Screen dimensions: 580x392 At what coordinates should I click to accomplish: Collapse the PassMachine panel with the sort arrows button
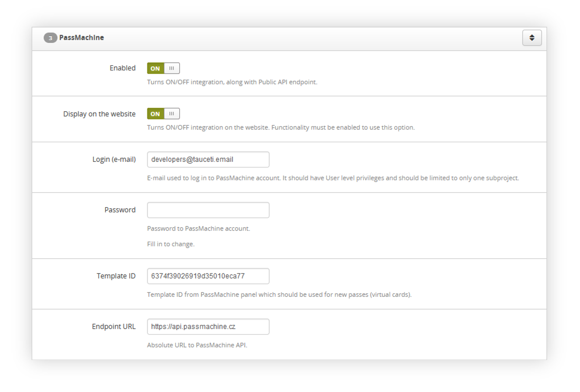(532, 38)
